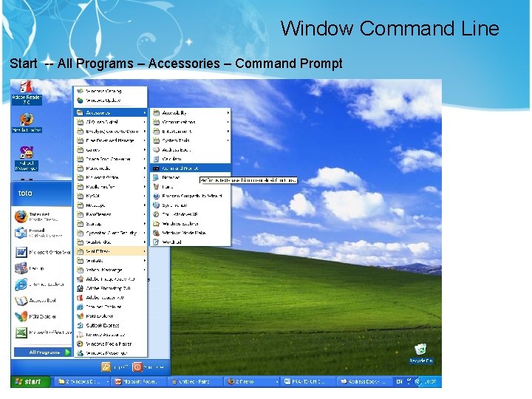The image size is (532, 399).
Task: Expand the MySQL program folder
Action: [x=111, y=196]
